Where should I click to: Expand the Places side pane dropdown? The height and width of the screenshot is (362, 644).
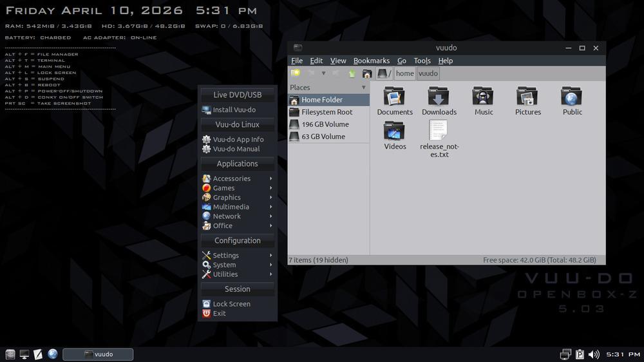[363, 88]
